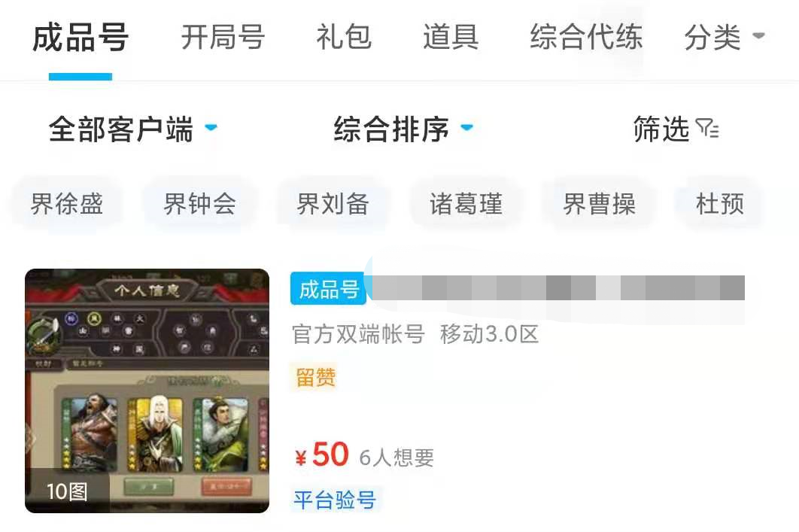
Task: Select the 界徐盛 filter chip
Action: [x=67, y=205]
